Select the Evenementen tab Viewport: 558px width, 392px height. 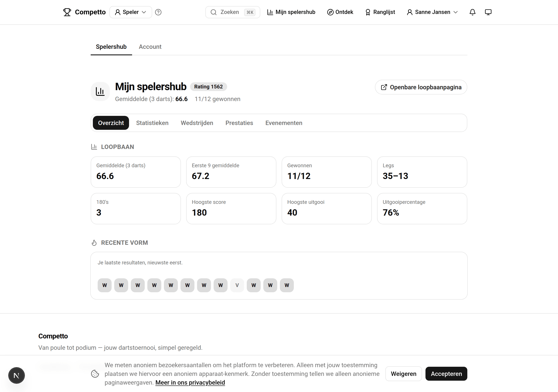click(284, 123)
